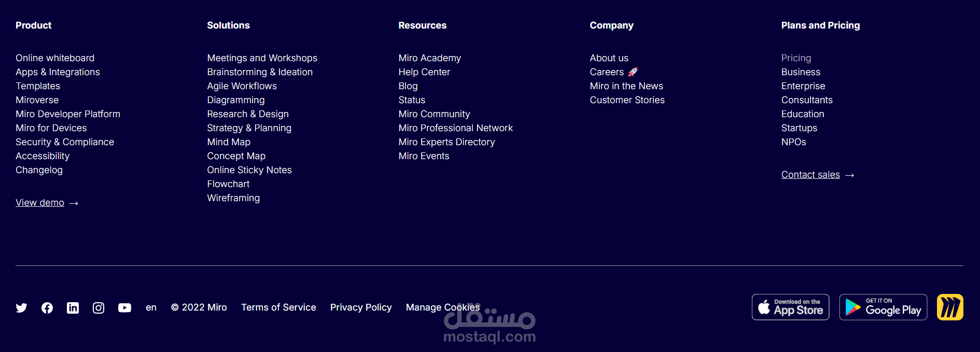Click the Consultants link

807,100
